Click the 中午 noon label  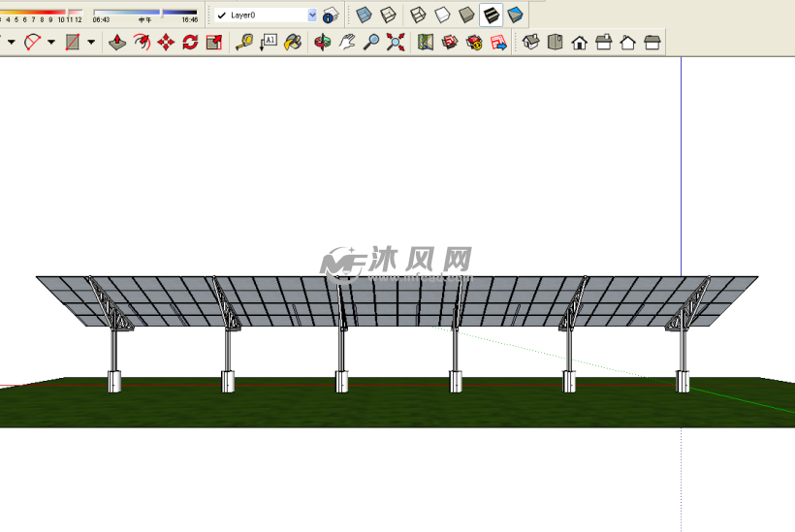[x=145, y=20]
